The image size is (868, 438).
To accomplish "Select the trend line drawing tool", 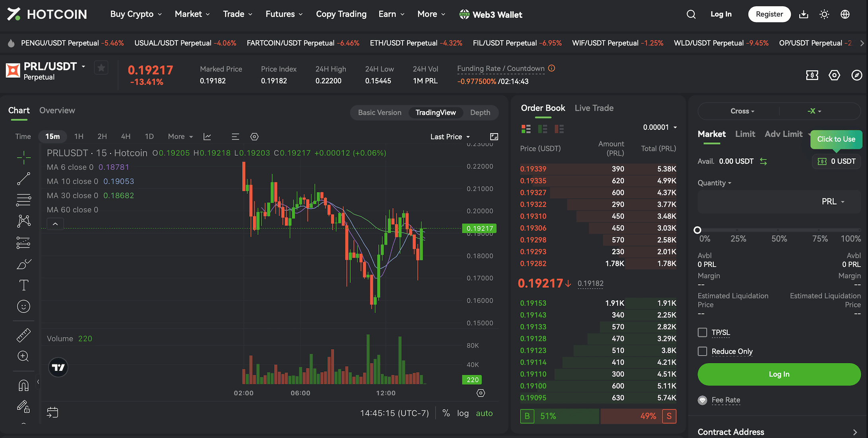I will (x=23, y=179).
